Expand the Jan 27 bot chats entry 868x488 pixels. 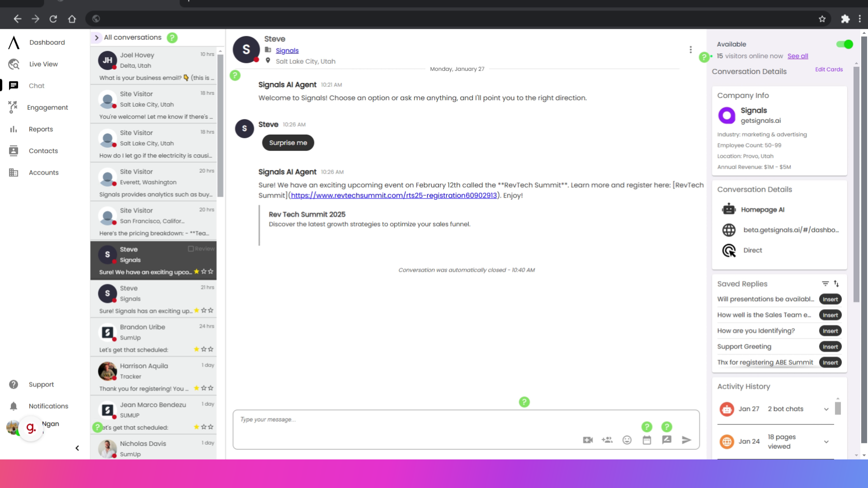[x=827, y=408]
